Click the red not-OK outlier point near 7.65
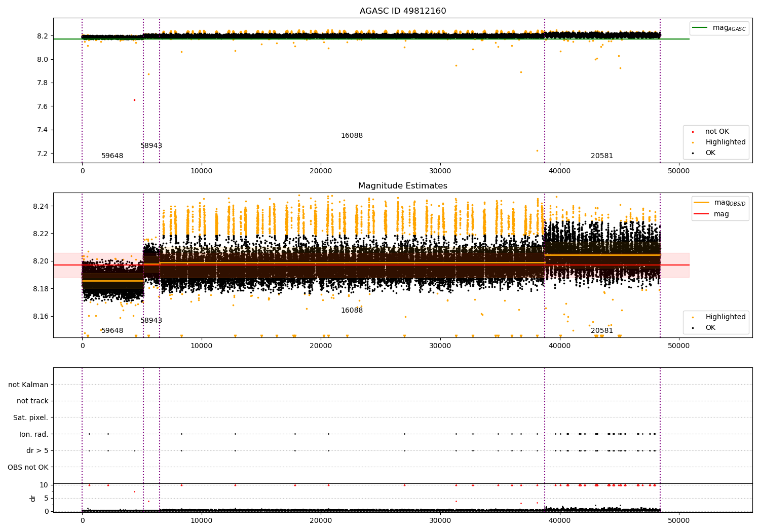 (x=134, y=100)
